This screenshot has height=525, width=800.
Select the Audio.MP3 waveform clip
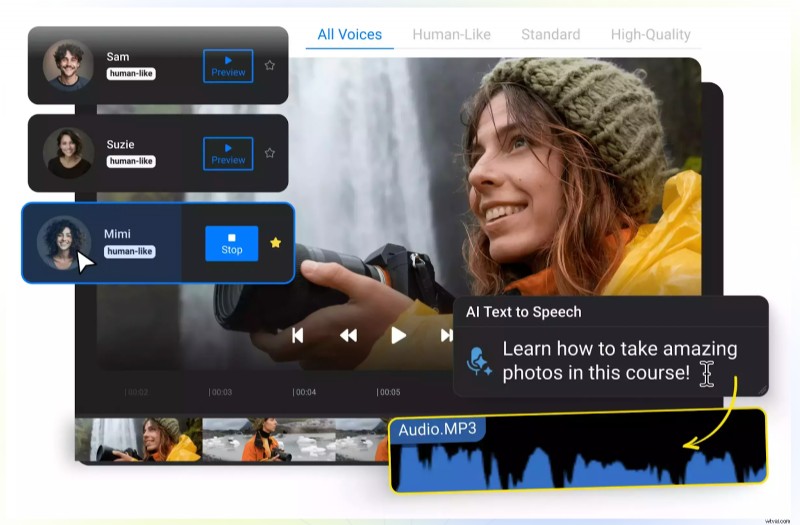[578, 451]
